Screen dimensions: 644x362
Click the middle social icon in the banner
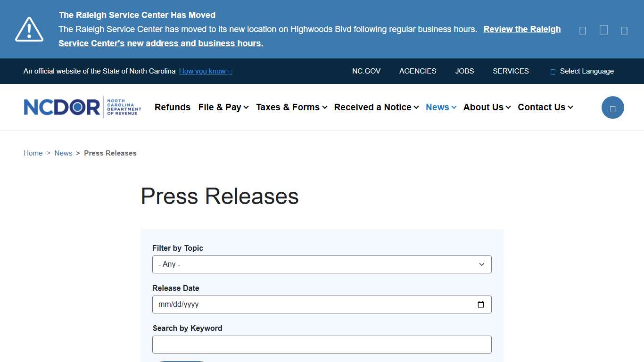click(x=603, y=30)
